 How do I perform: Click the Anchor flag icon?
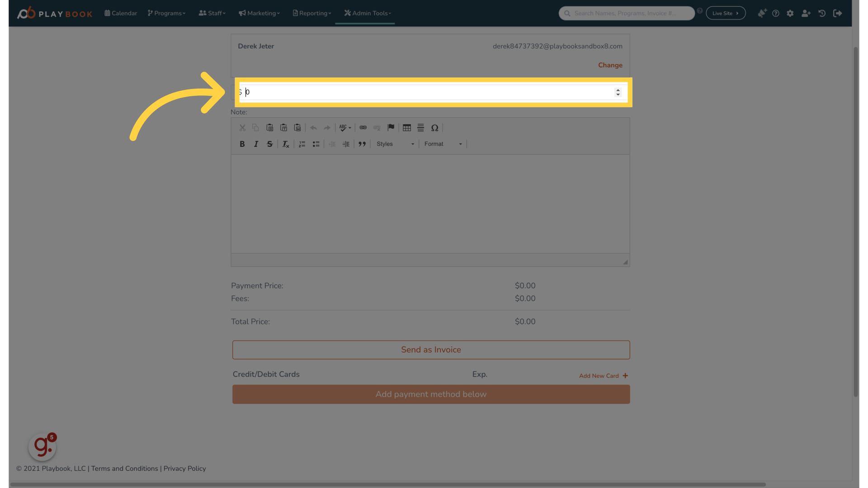click(x=391, y=128)
